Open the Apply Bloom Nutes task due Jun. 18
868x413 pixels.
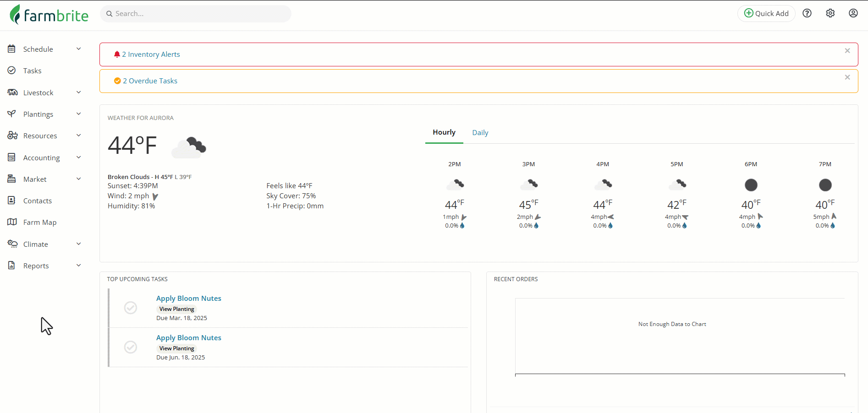pyautogui.click(x=189, y=337)
